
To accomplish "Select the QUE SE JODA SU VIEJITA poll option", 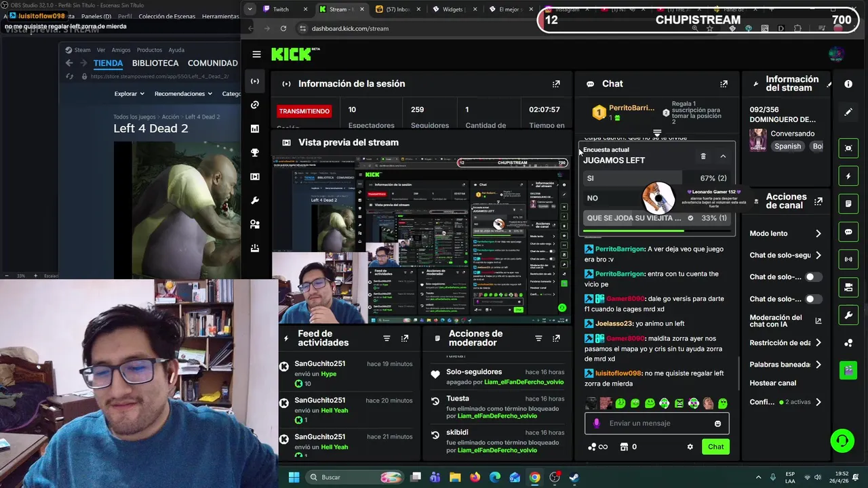I will click(x=656, y=218).
